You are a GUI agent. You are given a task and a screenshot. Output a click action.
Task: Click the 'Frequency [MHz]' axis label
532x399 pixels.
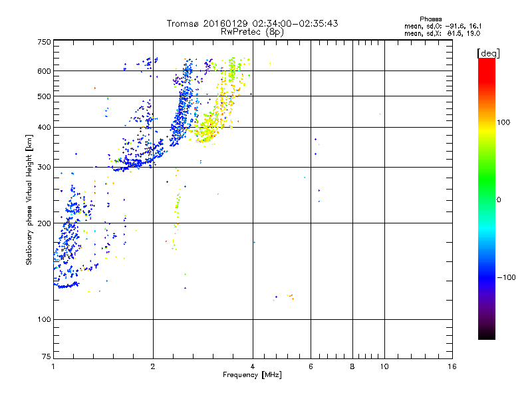coord(252,374)
